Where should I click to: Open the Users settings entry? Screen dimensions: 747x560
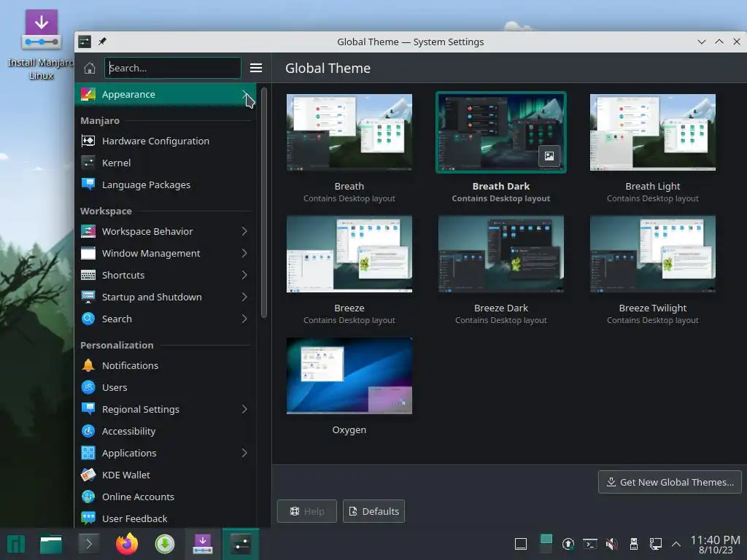[x=166, y=388]
